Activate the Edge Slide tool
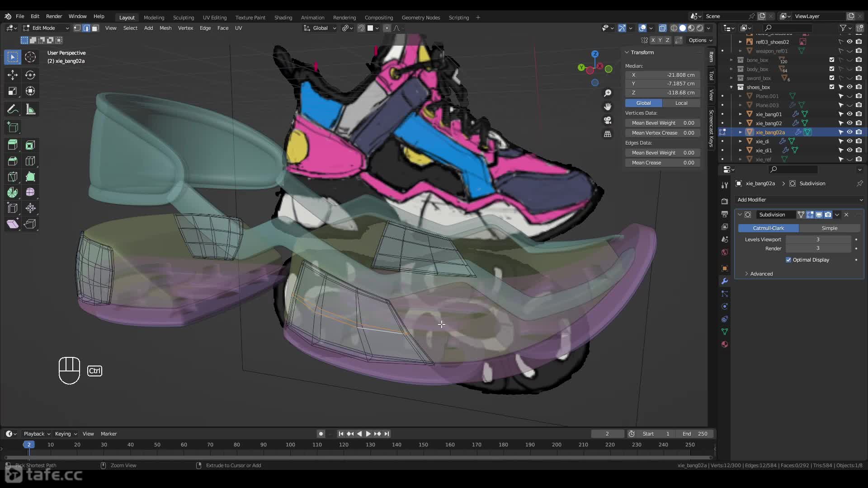The image size is (868, 488). (x=13, y=208)
